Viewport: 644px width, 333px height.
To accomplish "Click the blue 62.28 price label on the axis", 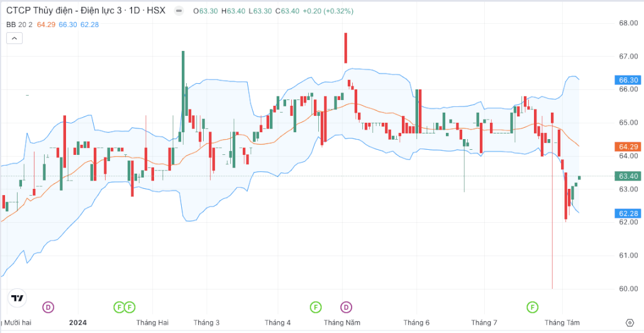I will pyautogui.click(x=628, y=213).
